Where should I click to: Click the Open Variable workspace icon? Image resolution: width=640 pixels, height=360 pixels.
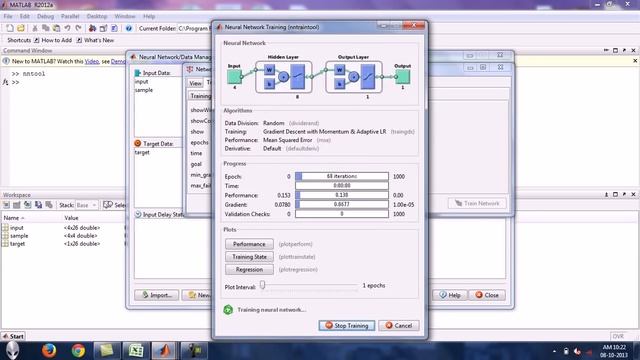17,204
